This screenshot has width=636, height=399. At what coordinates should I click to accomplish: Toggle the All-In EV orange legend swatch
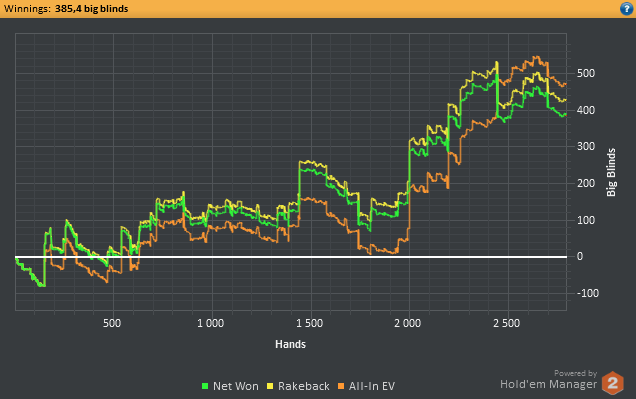pyautogui.click(x=341, y=386)
